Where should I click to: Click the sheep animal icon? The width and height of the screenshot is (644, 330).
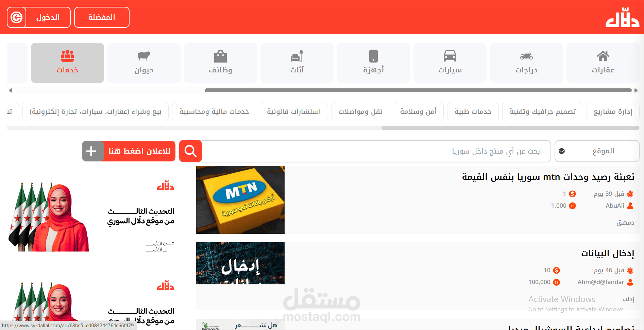(x=144, y=56)
